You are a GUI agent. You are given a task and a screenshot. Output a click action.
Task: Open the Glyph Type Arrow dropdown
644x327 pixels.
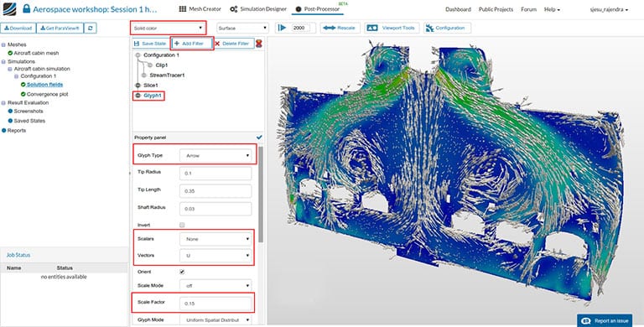click(x=216, y=156)
